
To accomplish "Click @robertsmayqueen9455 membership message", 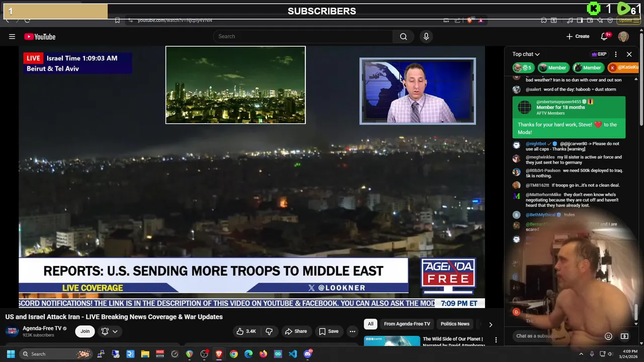I will point(569,117).
